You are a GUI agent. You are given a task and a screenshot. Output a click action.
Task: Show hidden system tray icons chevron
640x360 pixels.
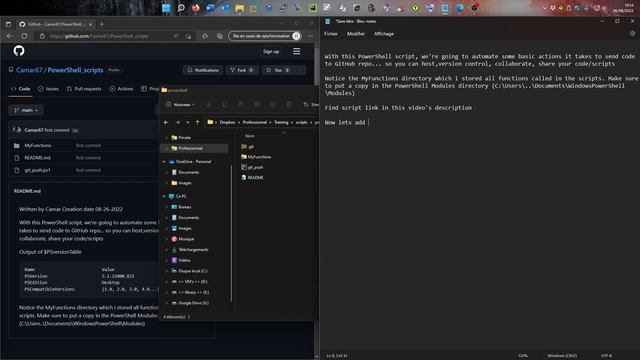pos(544,8)
